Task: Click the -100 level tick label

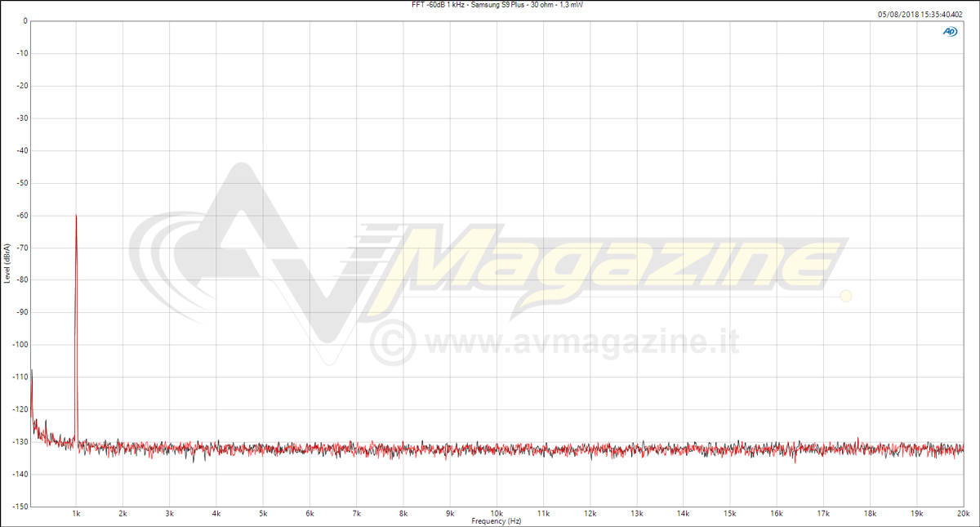Action: pyautogui.click(x=21, y=344)
